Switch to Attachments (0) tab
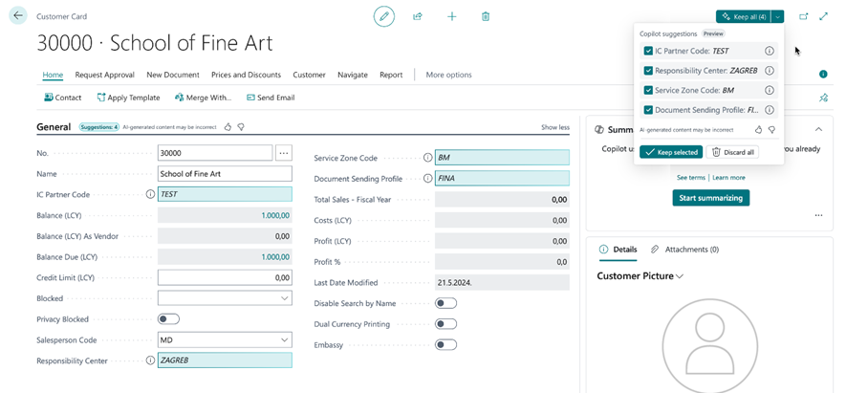This screenshot has width=868, height=393. pyautogui.click(x=684, y=250)
